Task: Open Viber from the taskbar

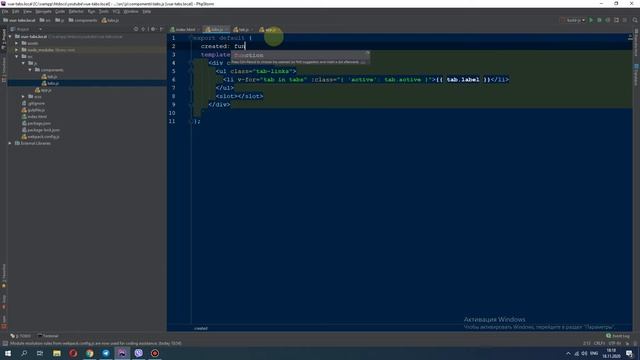Action: 138,353
